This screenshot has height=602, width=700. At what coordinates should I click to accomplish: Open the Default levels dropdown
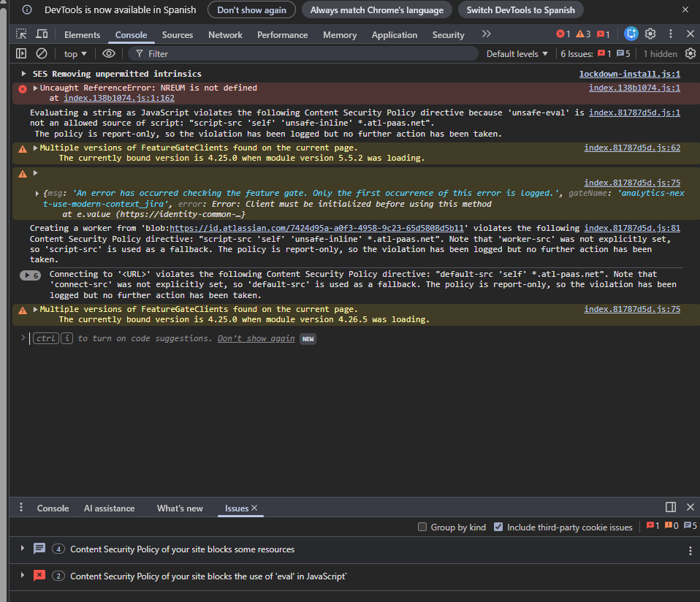click(517, 53)
